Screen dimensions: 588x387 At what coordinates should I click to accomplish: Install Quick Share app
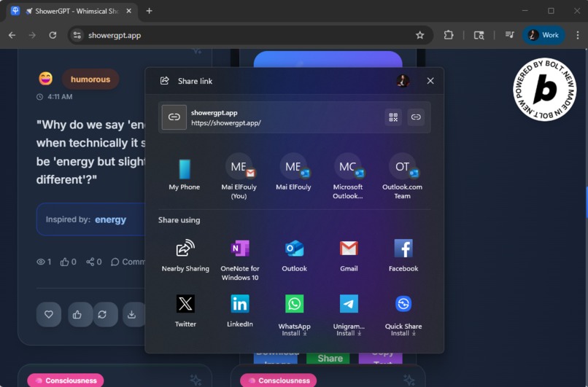coord(403,315)
